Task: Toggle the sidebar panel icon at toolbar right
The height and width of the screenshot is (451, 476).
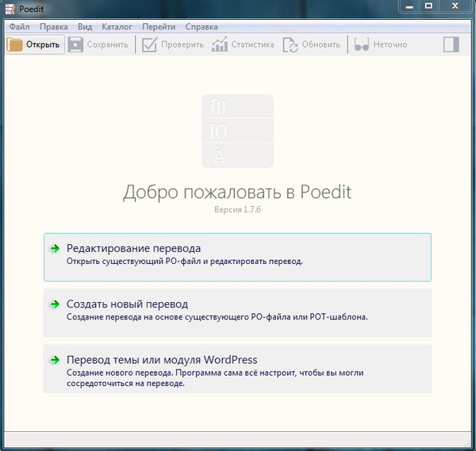Action: (x=451, y=44)
